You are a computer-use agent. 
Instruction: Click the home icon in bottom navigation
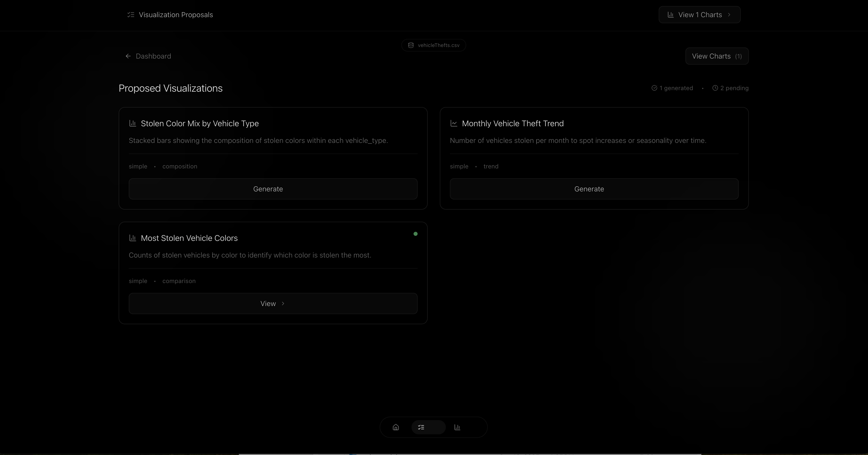pyautogui.click(x=396, y=427)
